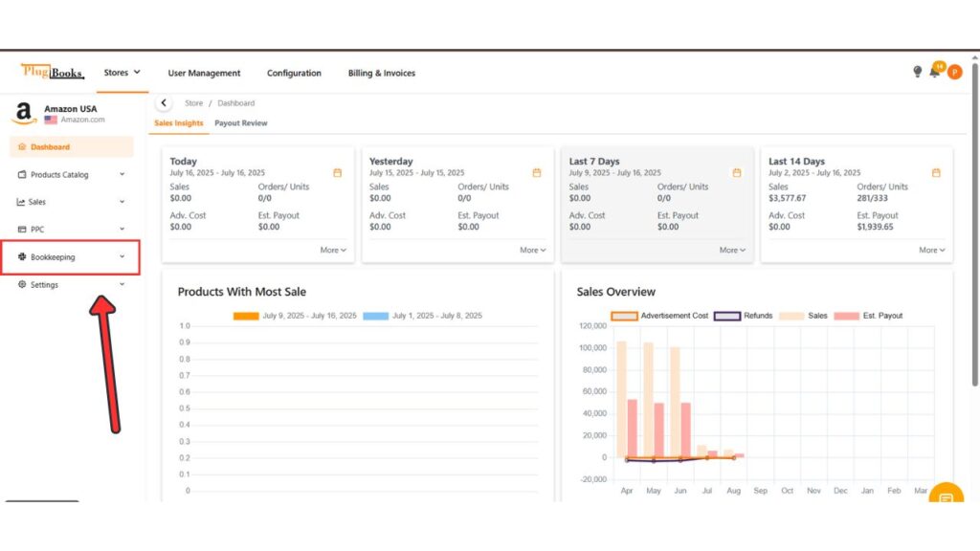Expand More on the Today card
The image size is (980, 551).
[x=333, y=250]
